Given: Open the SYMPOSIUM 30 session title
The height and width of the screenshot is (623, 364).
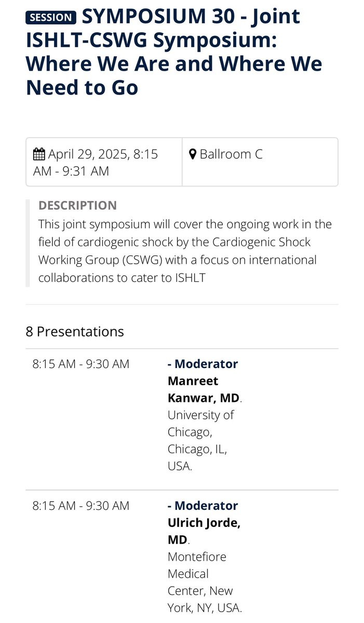Looking at the screenshot, I should pyautogui.click(x=174, y=52).
